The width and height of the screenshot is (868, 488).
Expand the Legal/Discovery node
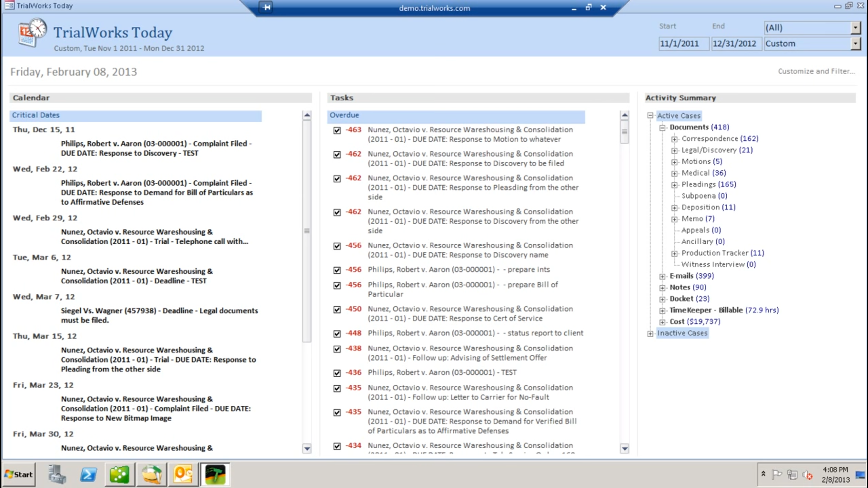[x=674, y=150]
